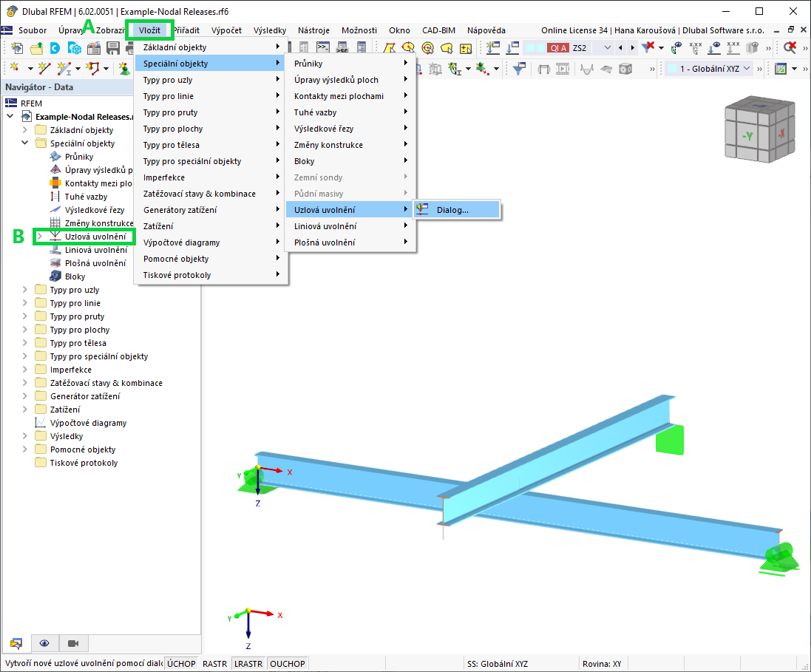The image size is (811, 672).
Task: Click the camera recording icon below the navigator
Action: pos(72,644)
